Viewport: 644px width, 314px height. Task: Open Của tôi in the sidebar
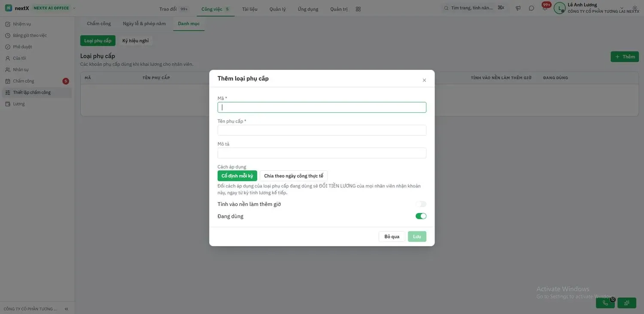pyautogui.click(x=37, y=58)
